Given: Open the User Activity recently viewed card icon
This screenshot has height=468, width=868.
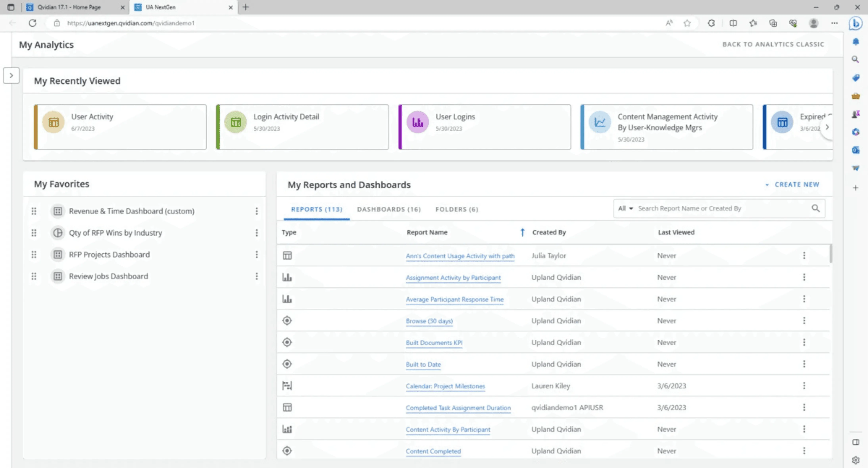Looking at the screenshot, I should click(x=53, y=122).
